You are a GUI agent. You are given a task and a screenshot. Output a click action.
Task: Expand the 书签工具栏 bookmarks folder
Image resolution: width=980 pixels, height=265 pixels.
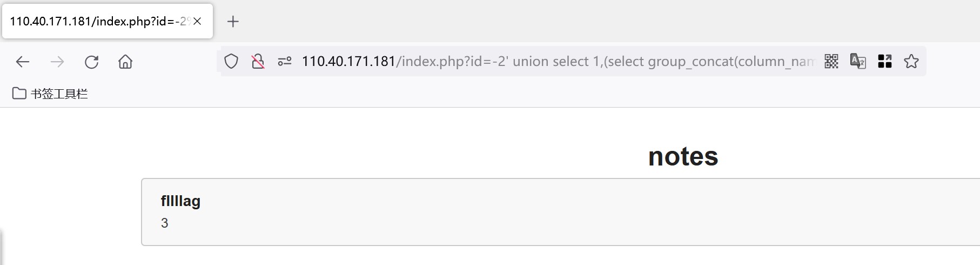pyautogui.click(x=50, y=94)
